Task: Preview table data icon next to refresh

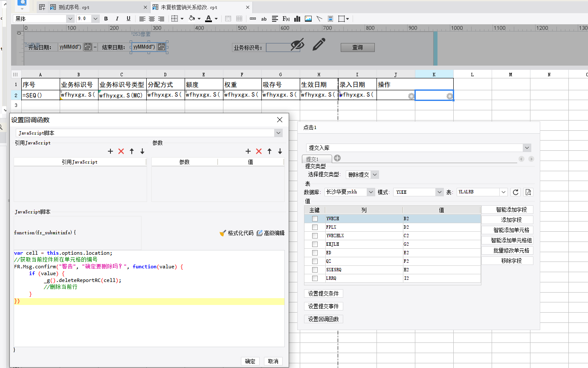Action: [528, 192]
